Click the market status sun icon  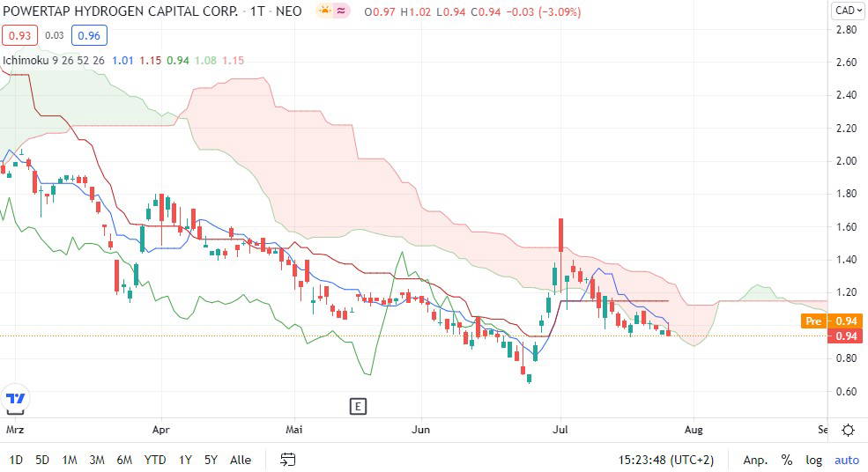tap(324, 11)
